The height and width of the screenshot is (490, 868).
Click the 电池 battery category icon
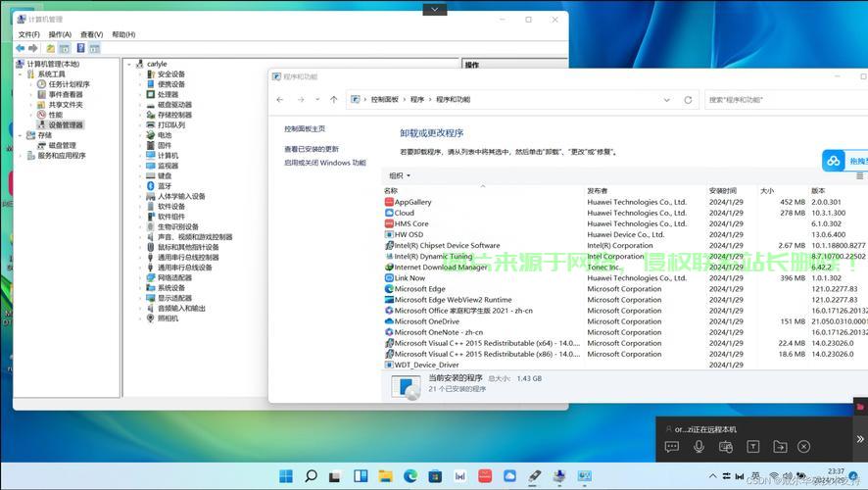point(151,135)
